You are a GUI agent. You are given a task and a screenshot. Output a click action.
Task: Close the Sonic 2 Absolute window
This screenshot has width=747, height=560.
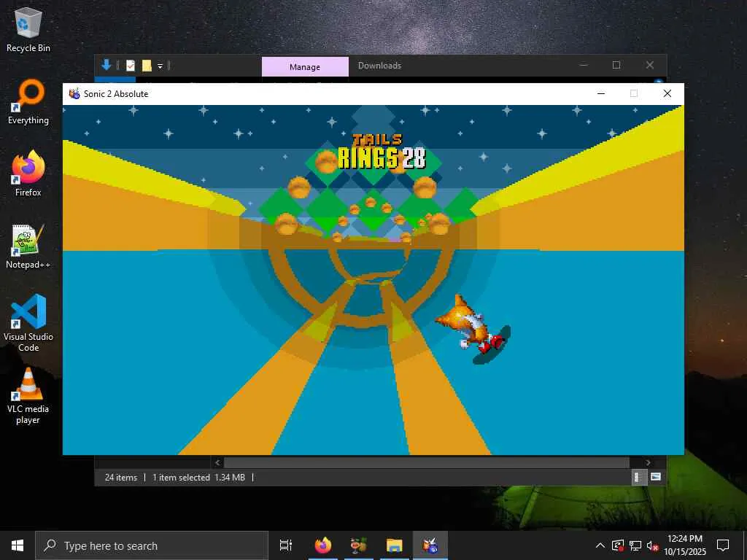coord(667,93)
